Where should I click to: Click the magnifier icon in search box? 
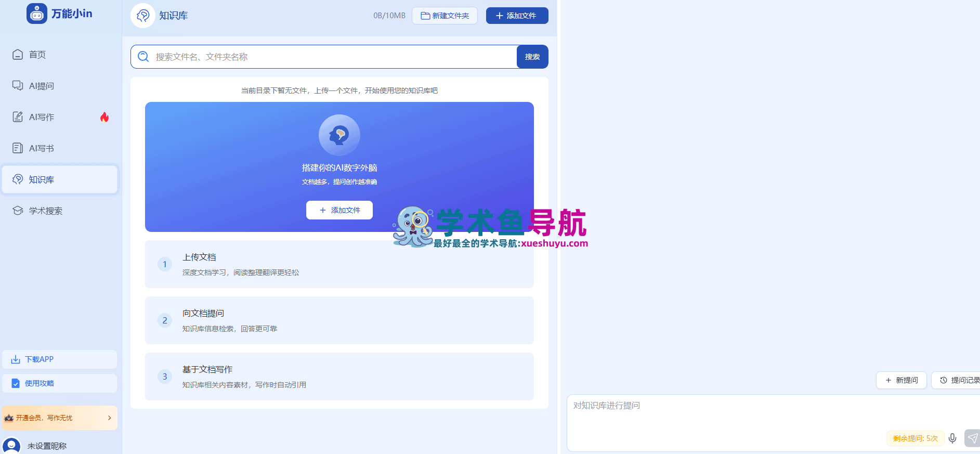(143, 57)
